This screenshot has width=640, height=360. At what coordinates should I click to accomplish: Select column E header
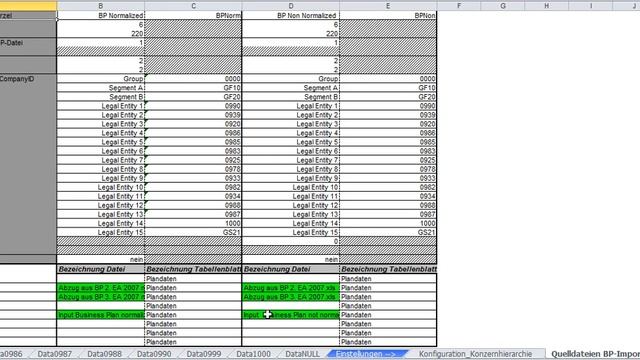coord(388,6)
